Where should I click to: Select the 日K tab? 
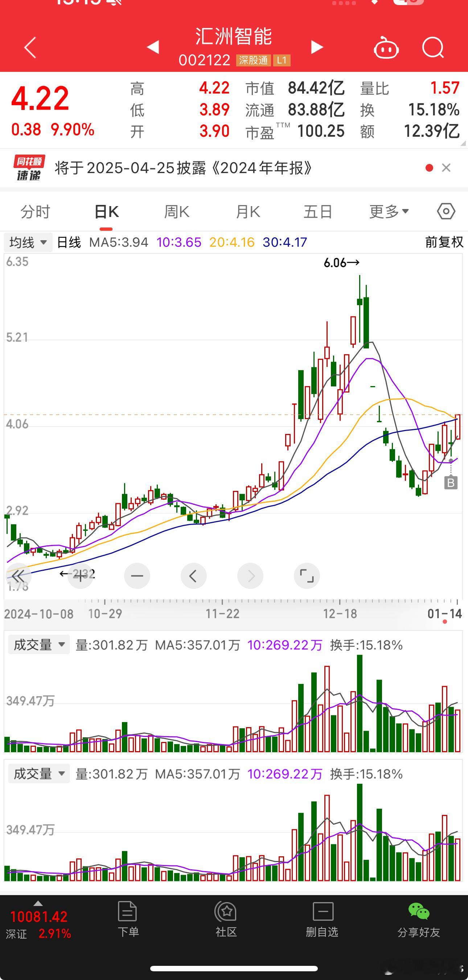107,212
